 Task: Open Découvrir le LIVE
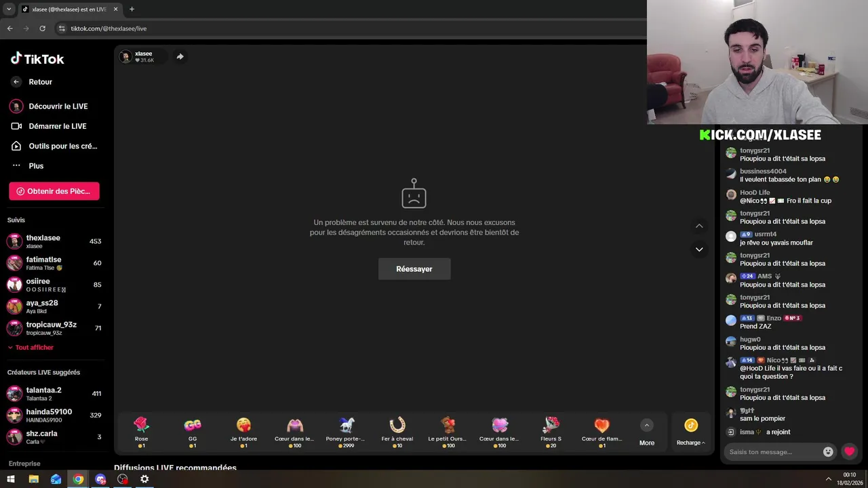[x=58, y=106]
